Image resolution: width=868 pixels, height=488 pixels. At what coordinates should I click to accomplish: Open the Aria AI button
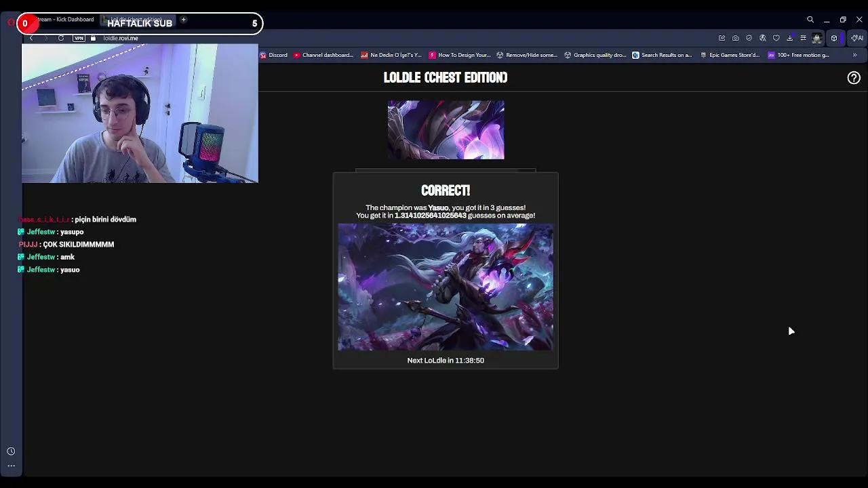click(x=857, y=38)
